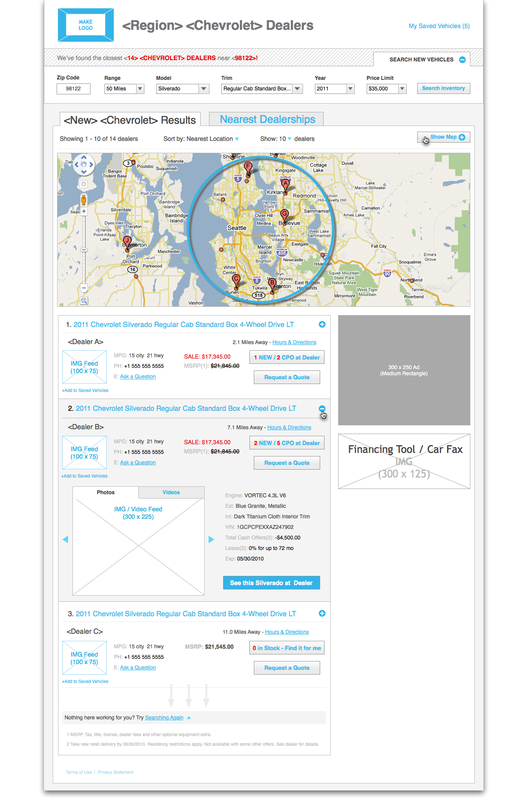Click Dealer A's IMG Feed thumbnail
The height and width of the screenshot is (812, 527).
click(x=84, y=367)
